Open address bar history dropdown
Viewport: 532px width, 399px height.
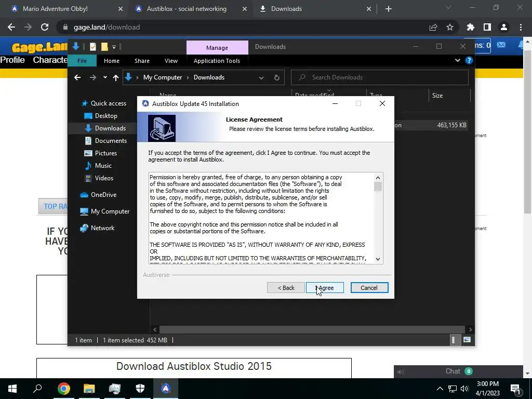click(261, 78)
